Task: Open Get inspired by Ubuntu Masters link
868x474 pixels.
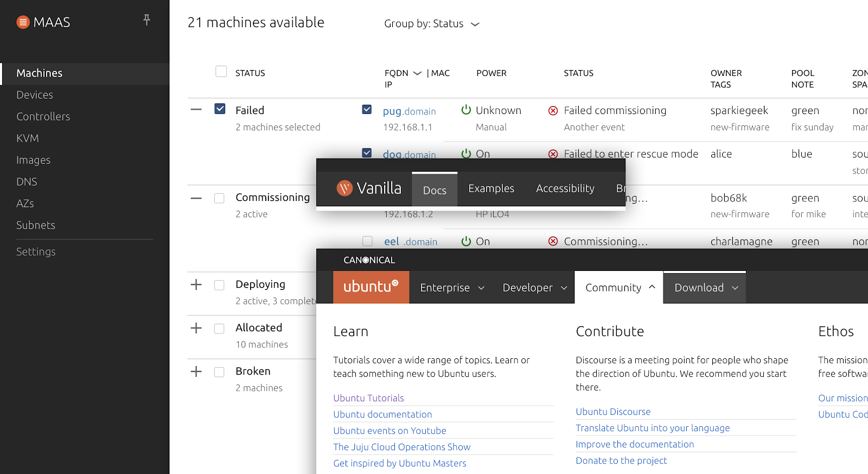Action: [x=399, y=463]
